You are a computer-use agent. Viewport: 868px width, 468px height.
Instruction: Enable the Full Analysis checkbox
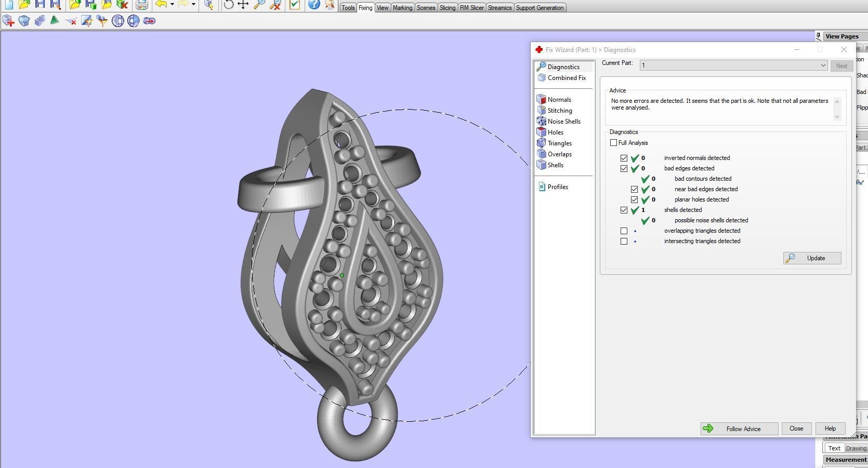pos(614,143)
